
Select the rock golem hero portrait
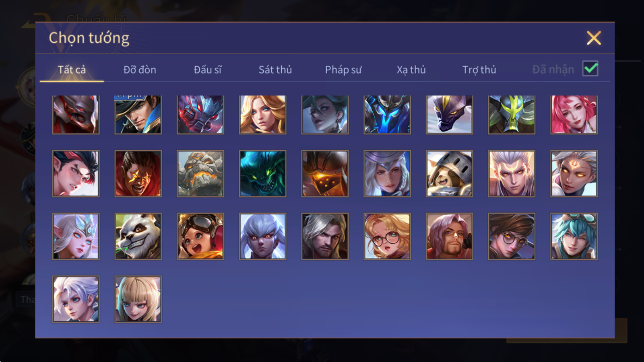pyautogui.click(x=200, y=173)
